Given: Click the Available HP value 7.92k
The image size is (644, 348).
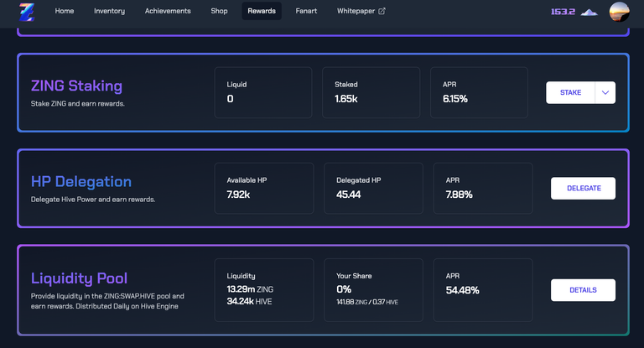Looking at the screenshot, I should coord(238,195).
